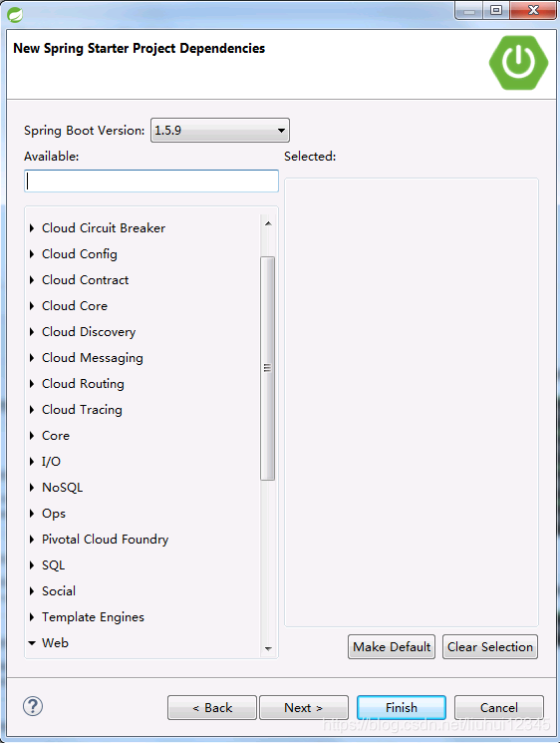The height and width of the screenshot is (743, 560).
Task: Maximize the dialog window
Action: [496, 10]
